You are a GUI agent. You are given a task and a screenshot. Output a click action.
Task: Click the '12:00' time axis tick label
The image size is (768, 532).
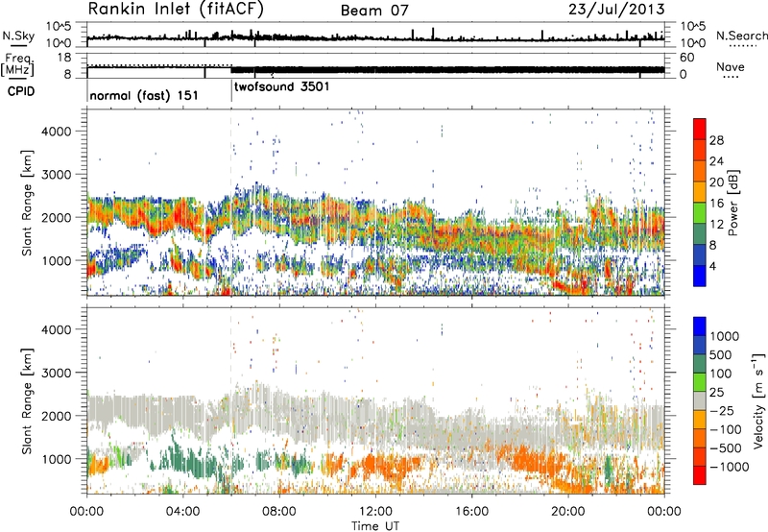375,512
